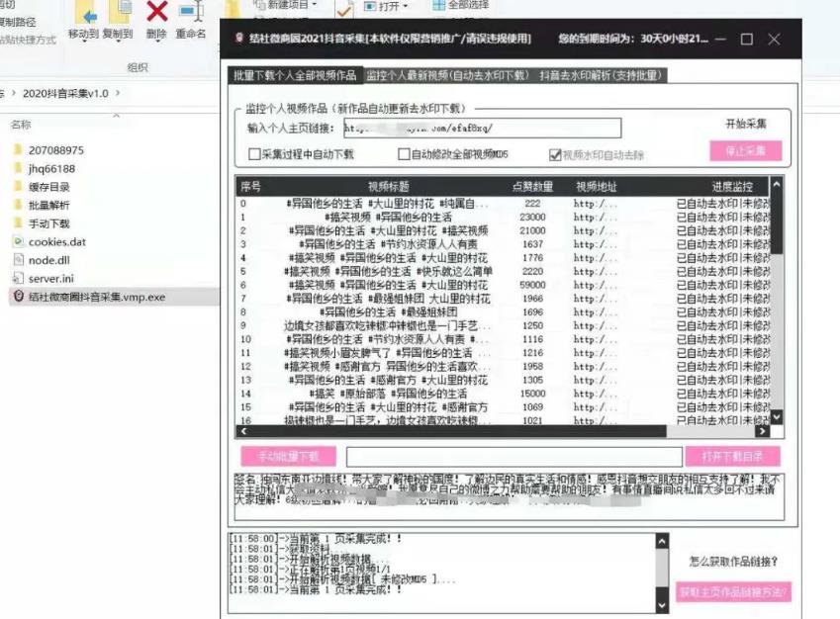Click the 视频标题 column header
This screenshot has height=619, width=840.
point(389,186)
